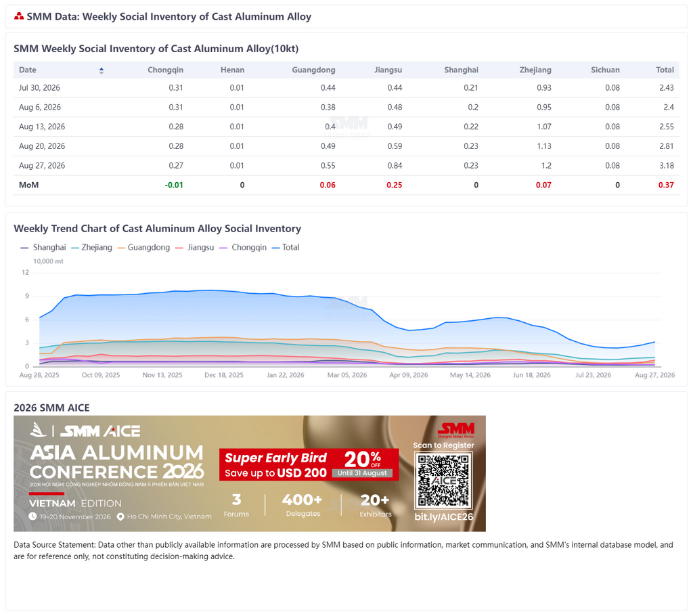The width and height of the screenshot is (693, 616).
Task: Toggle the Total series in chart legend
Action: click(x=286, y=247)
